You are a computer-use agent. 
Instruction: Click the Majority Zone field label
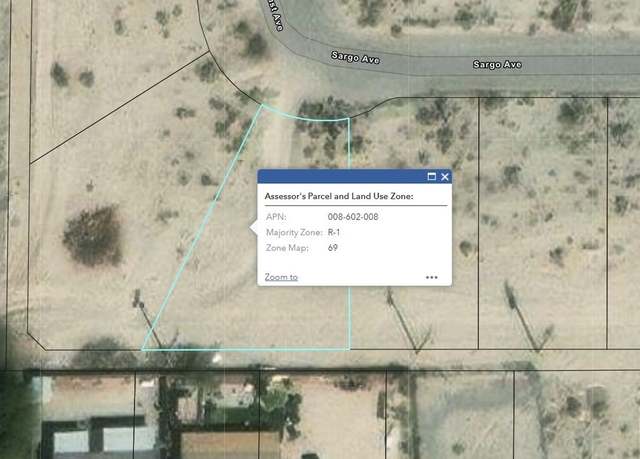point(294,232)
